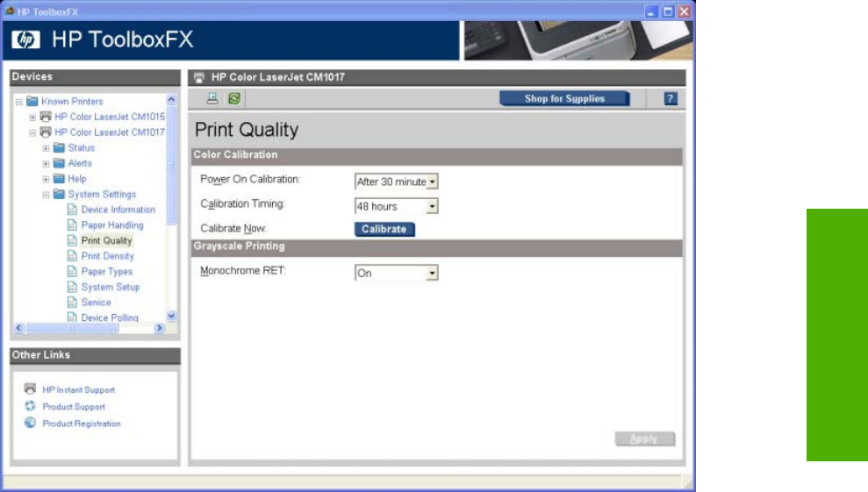The image size is (868, 492).
Task: Click the printer icon in the toolbar
Action: click(212, 99)
